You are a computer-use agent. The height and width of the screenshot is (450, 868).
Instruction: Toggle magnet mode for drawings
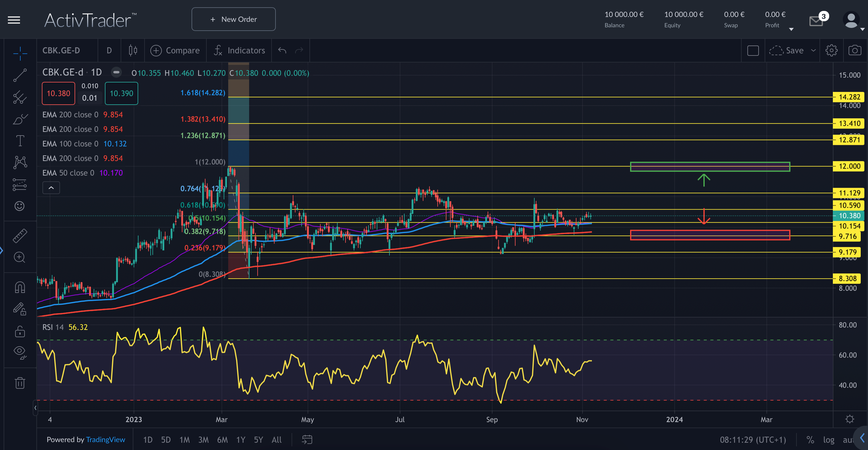pyautogui.click(x=20, y=287)
